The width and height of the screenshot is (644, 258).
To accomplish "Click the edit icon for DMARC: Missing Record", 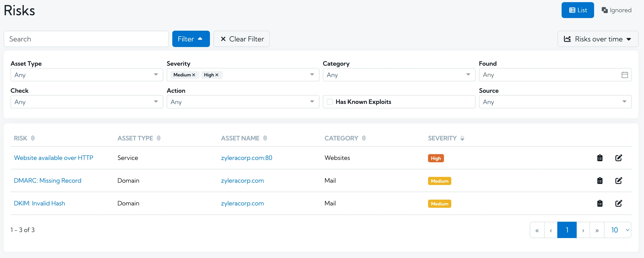I will pos(619,181).
